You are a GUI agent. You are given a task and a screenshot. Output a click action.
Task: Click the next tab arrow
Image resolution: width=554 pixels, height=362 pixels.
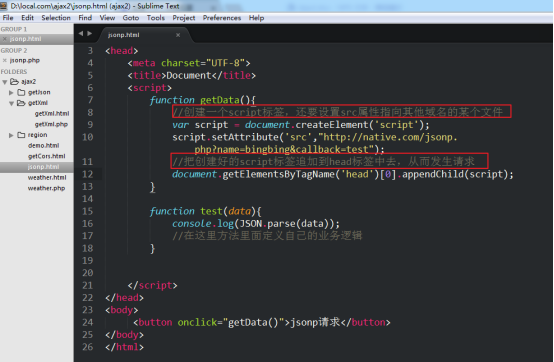pyautogui.click(x=90, y=33)
